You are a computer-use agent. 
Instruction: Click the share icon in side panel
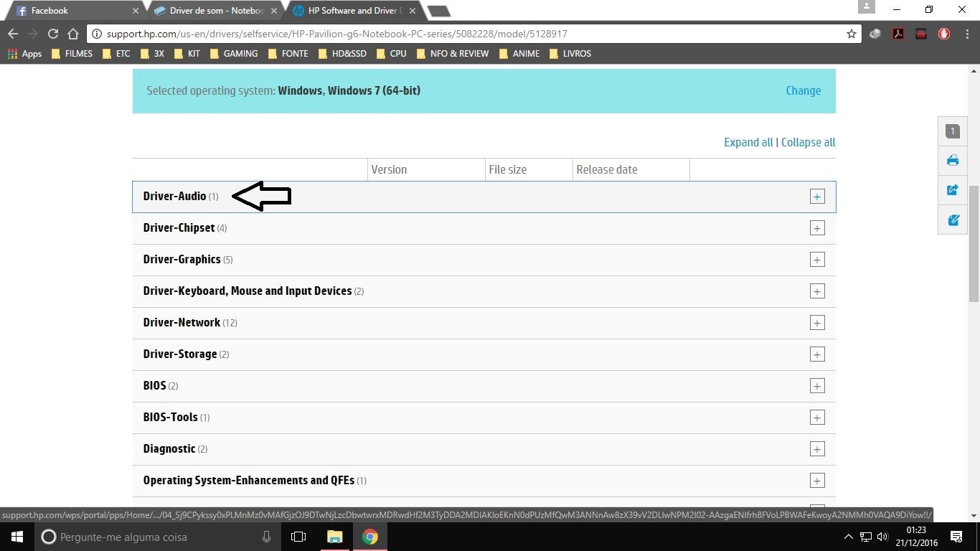pyautogui.click(x=953, y=190)
